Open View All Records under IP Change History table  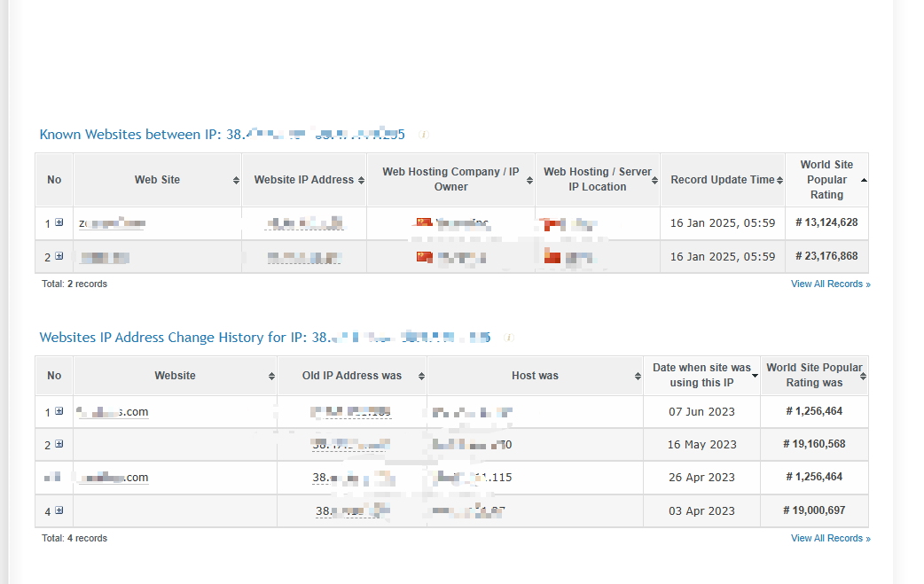830,538
